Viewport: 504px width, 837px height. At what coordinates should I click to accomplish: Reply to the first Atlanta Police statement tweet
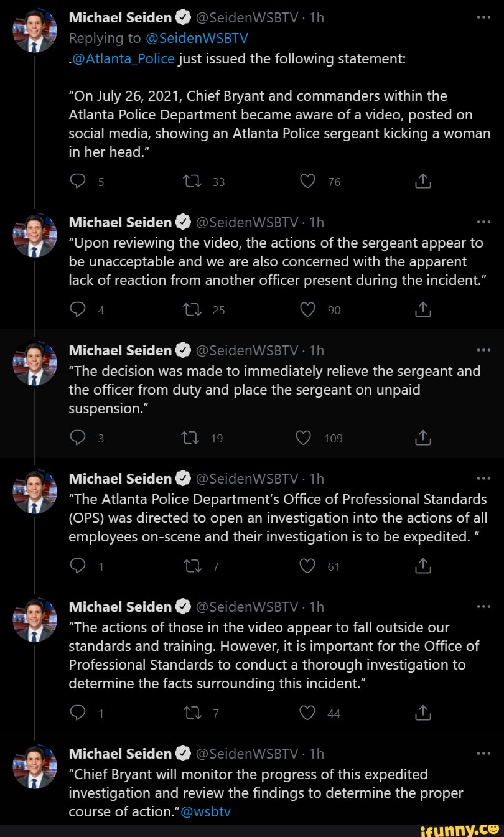77,181
